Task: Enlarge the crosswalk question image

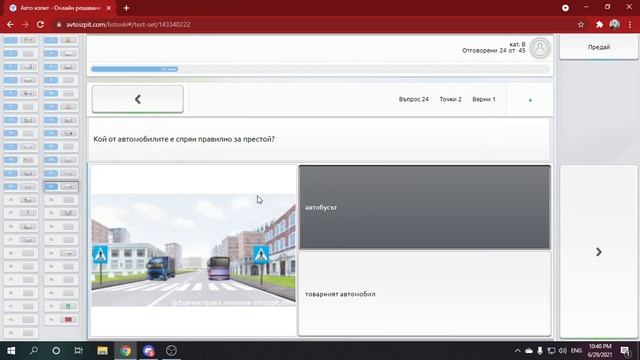Action: click(x=193, y=250)
